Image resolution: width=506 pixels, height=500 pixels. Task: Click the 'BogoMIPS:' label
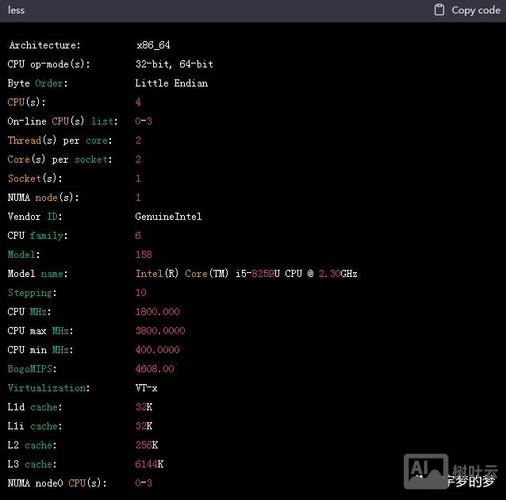(32, 369)
